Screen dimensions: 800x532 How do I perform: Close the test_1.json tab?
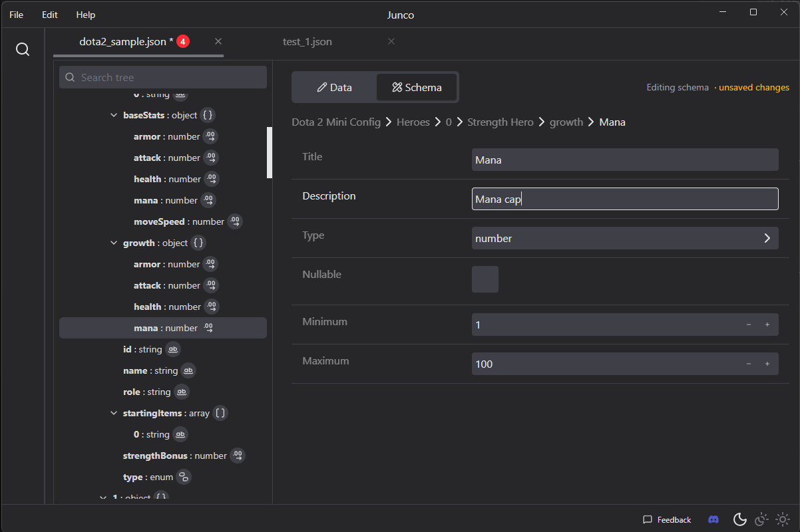[391, 41]
